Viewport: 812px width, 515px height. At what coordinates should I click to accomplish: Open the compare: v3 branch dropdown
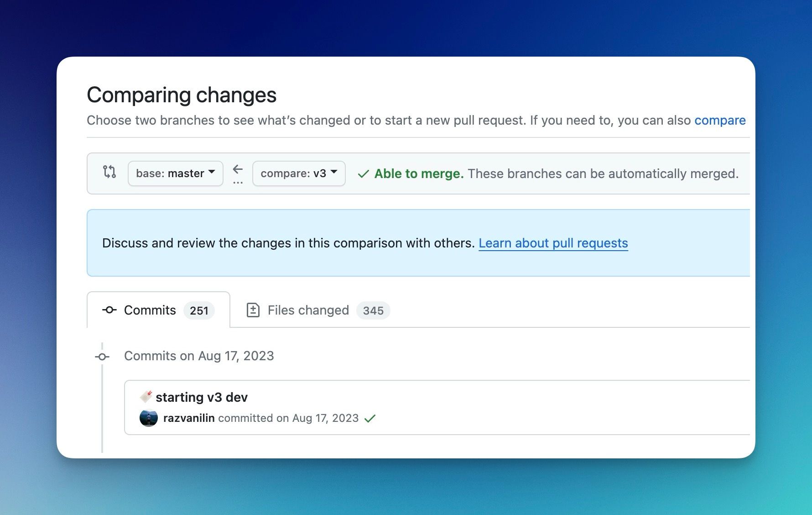tap(299, 173)
